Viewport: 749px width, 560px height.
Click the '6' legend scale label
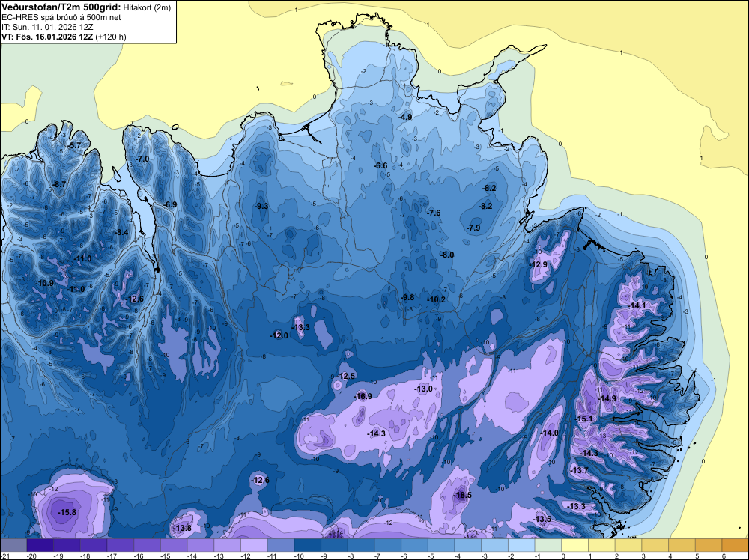(x=724, y=556)
